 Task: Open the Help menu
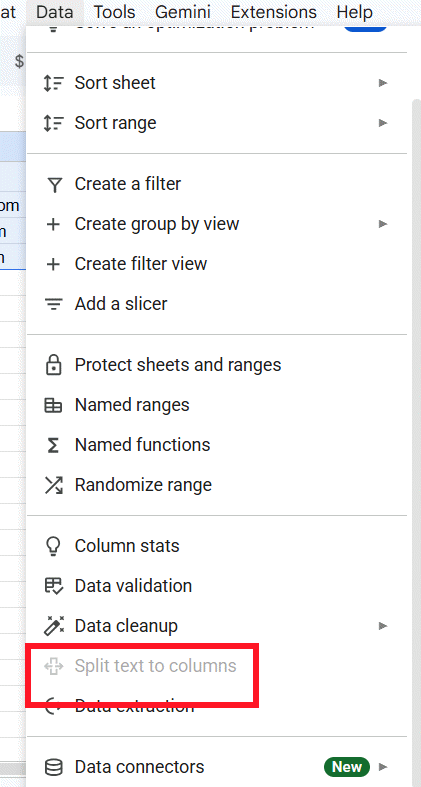pos(354,12)
